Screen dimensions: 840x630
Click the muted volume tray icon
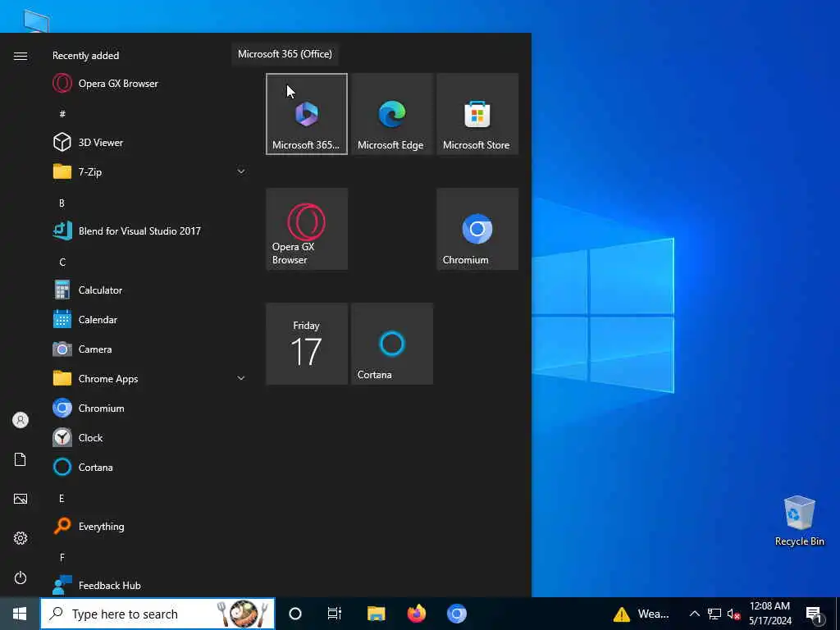click(734, 614)
